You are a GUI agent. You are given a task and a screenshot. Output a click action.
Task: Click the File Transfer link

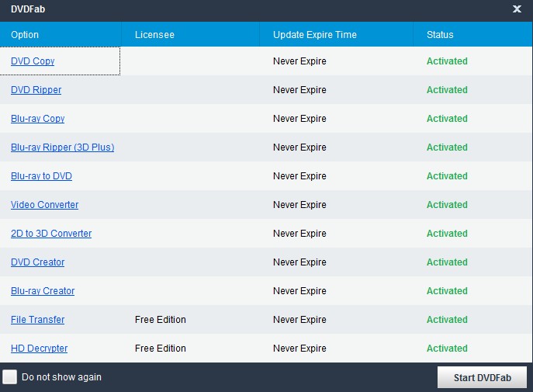pyautogui.click(x=38, y=320)
